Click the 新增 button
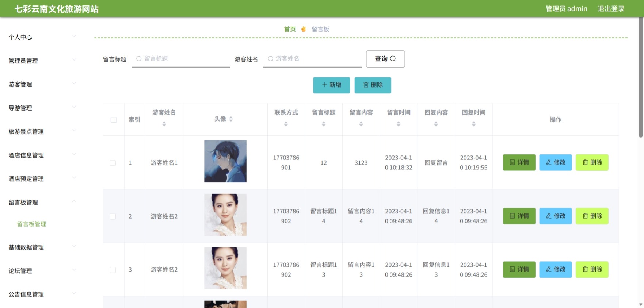The image size is (644, 308). point(331,85)
